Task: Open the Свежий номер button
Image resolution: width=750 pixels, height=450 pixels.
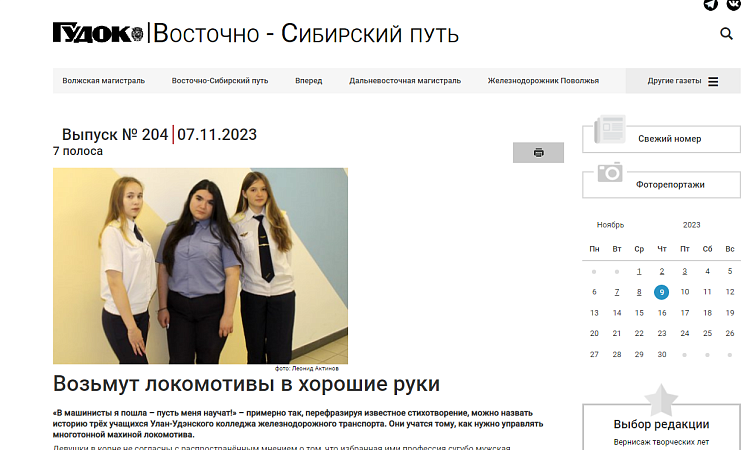Action: 662,139
